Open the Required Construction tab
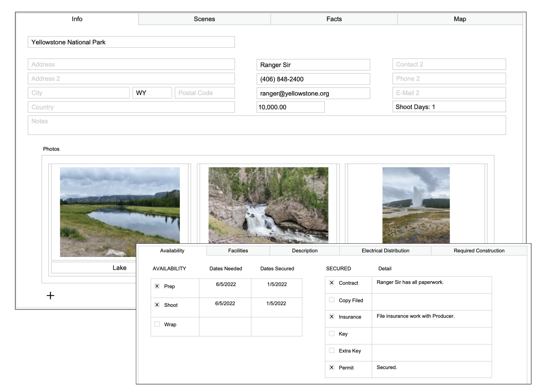This screenshot has height=392, width=541. pos(479,251)
